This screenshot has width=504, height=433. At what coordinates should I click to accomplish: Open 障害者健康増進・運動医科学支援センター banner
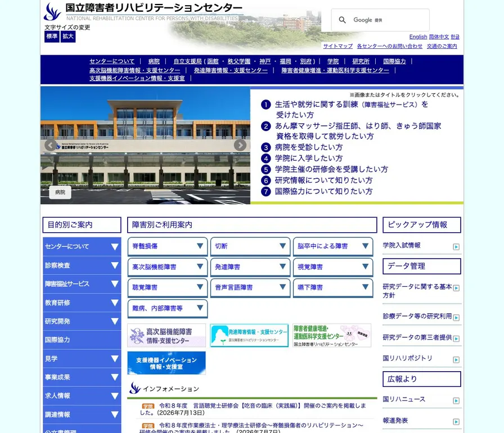point(332,336)
